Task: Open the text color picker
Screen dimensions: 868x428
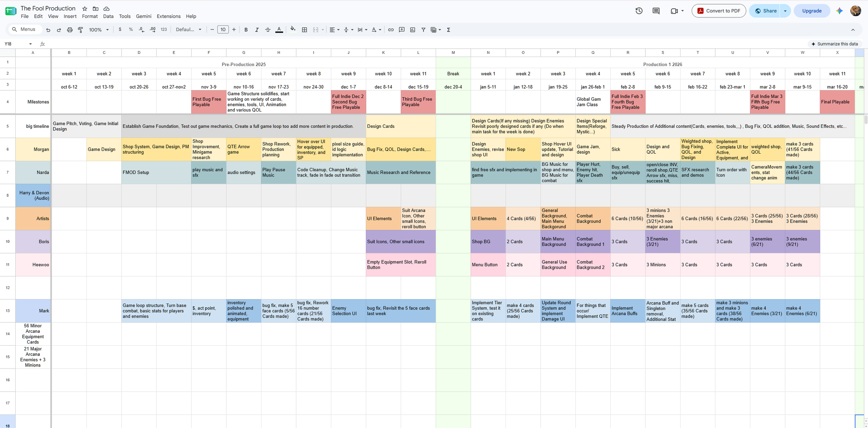Action: (x=279, y=30)
